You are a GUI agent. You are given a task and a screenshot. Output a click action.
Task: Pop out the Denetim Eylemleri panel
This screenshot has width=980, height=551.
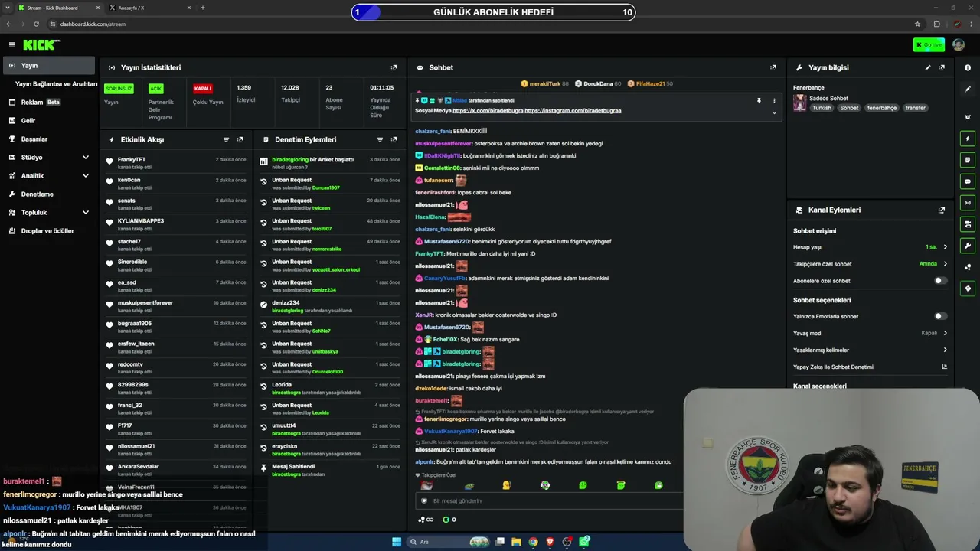[x=394, y=140]
